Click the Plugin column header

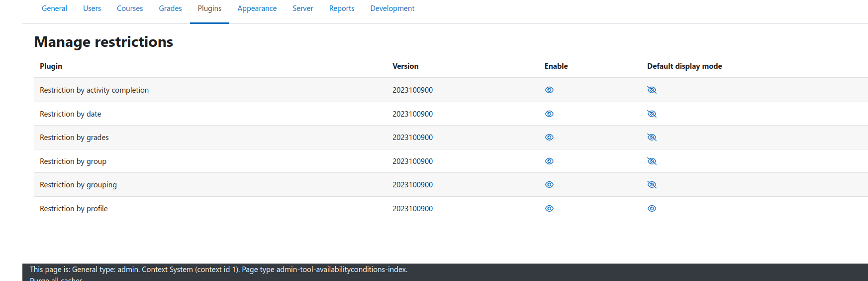[51, 66]
